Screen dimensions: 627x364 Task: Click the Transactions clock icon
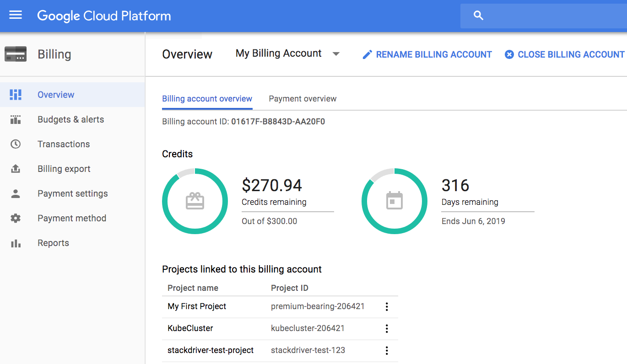[x=16, y=144]
